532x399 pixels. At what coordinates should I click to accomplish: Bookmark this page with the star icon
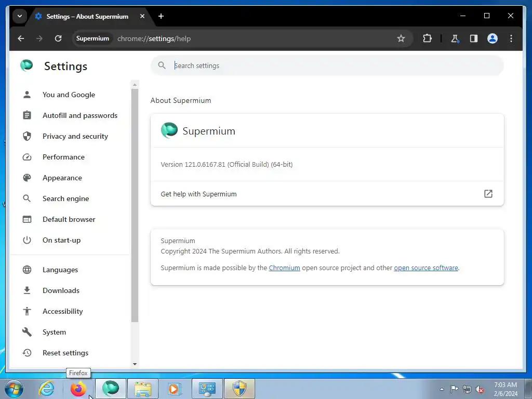(x=401, y=38)
